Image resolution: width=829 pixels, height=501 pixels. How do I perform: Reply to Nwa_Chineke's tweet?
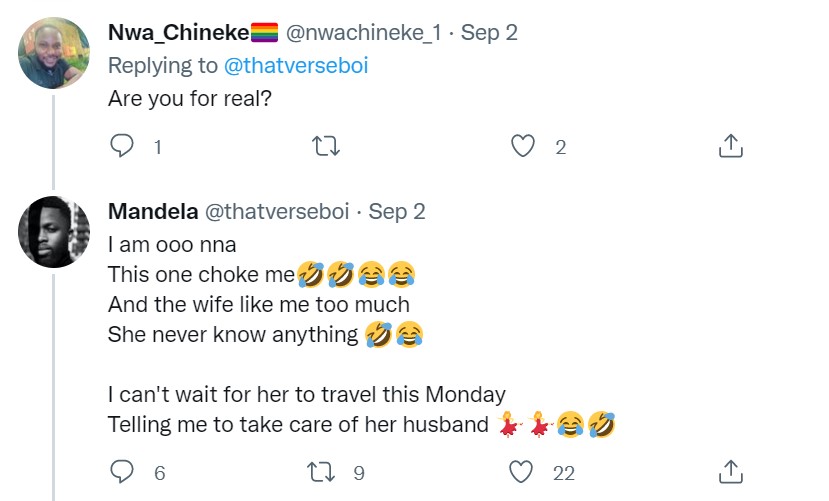point(122,147)
